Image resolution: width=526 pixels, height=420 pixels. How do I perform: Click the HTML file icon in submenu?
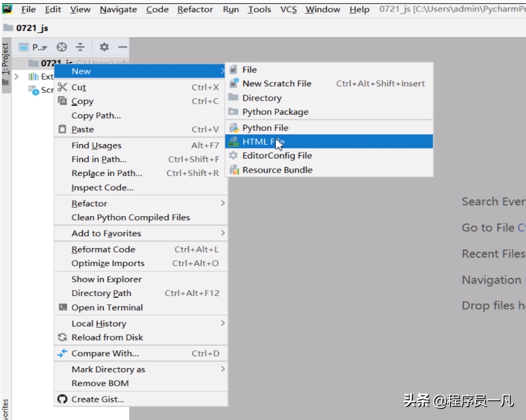tap(233, 142)
